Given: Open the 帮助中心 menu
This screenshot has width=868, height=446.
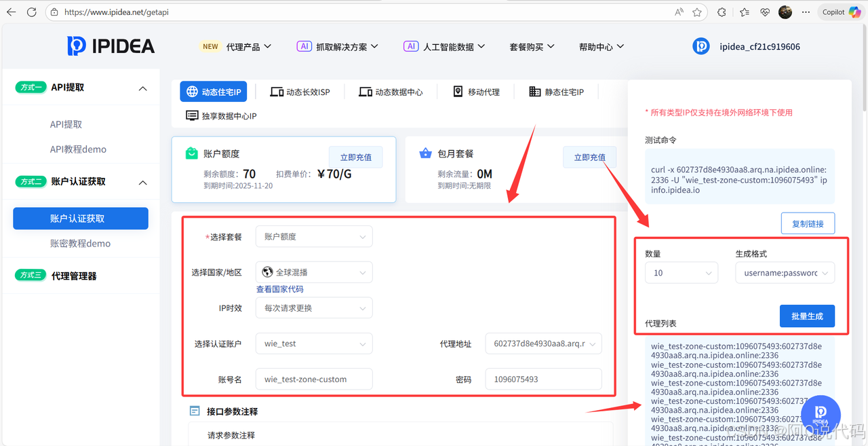Looking at the screenshot, I should (601, 47).
